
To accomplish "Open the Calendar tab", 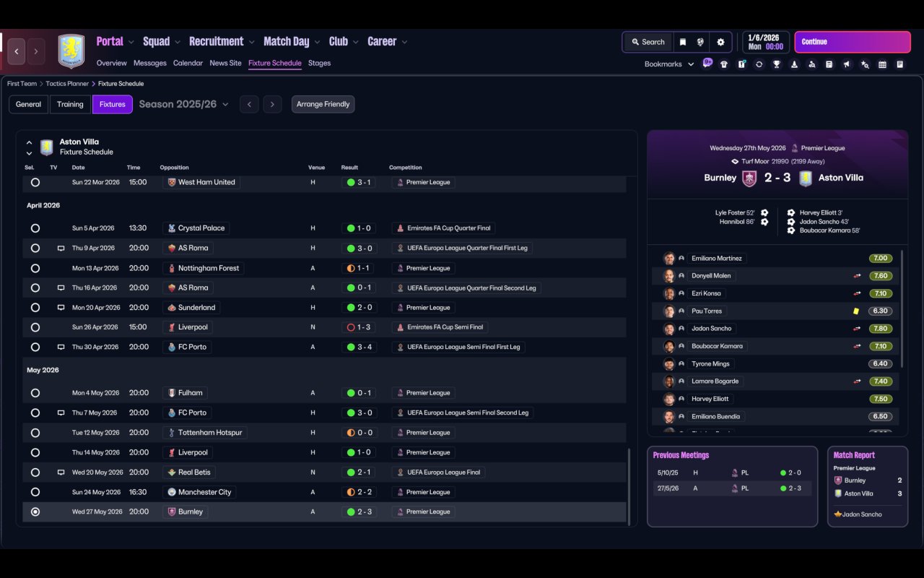I will coord(188,64).
